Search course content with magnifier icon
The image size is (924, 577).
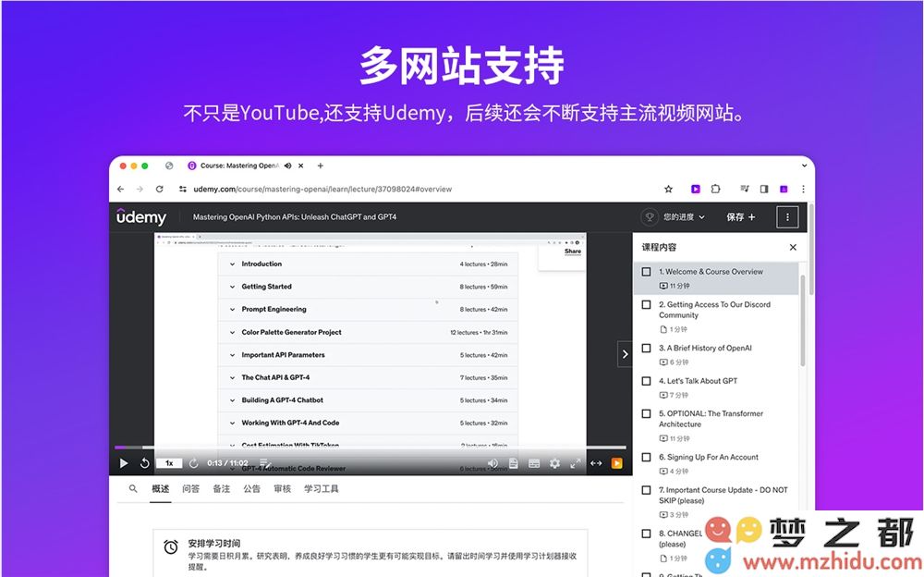click(x=133, y=489)
